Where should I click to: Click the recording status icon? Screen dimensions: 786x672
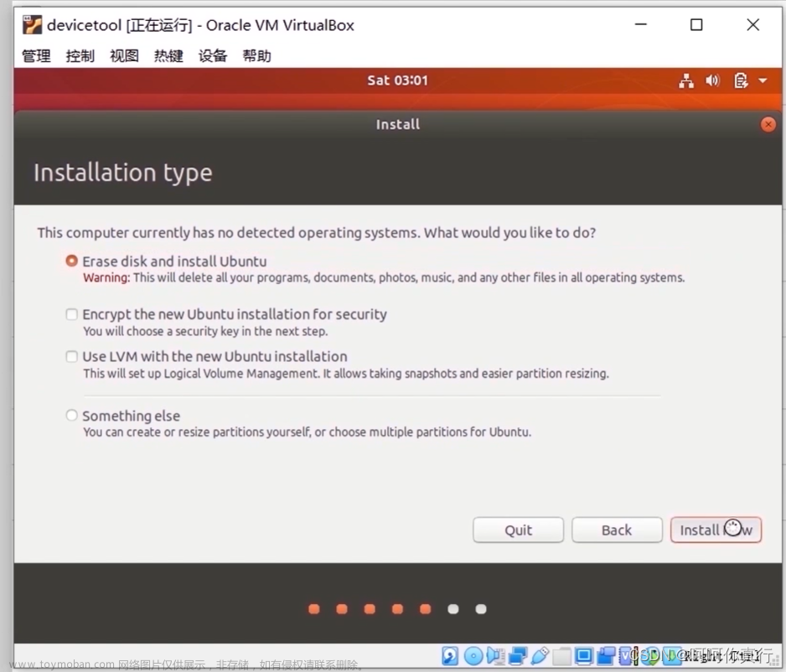[x=606, y=655]
